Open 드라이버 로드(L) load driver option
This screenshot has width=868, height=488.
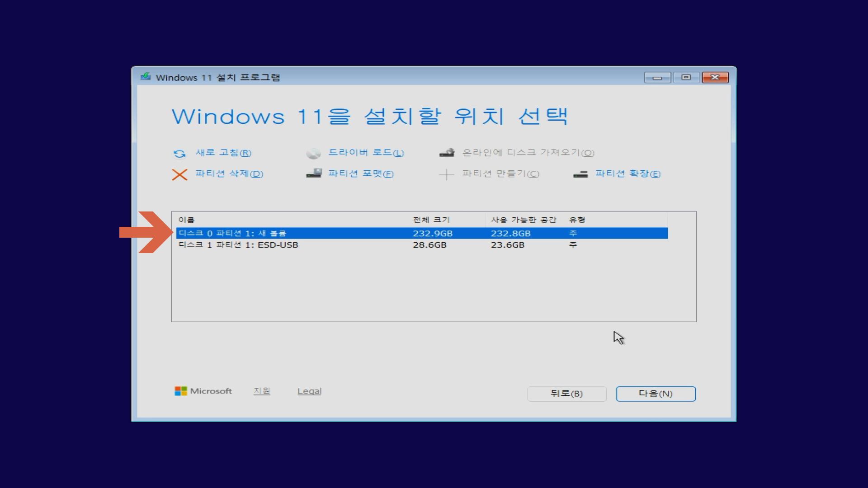coord(366,153)
